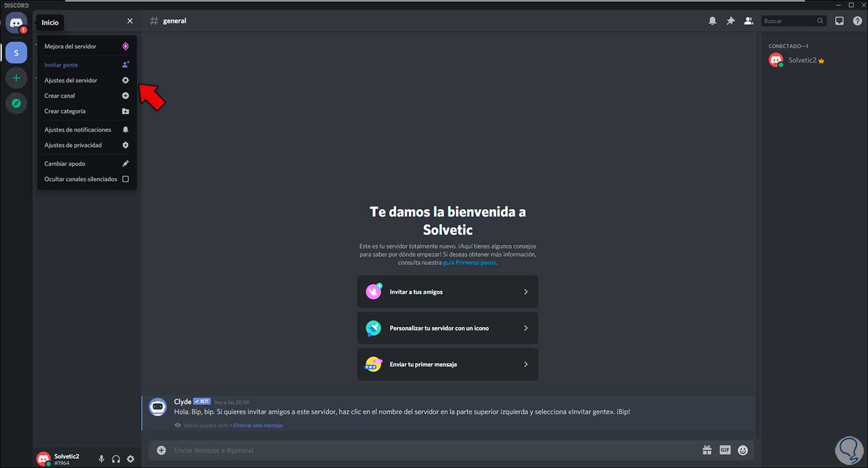This screenshot has height=468, width=868.
Task: Click the Eliminar este mensaje link
Action: click(258, 426)
